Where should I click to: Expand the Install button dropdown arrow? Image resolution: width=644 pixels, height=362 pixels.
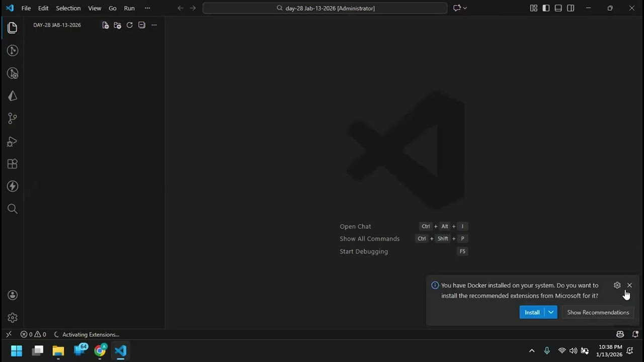coord(551,312)
